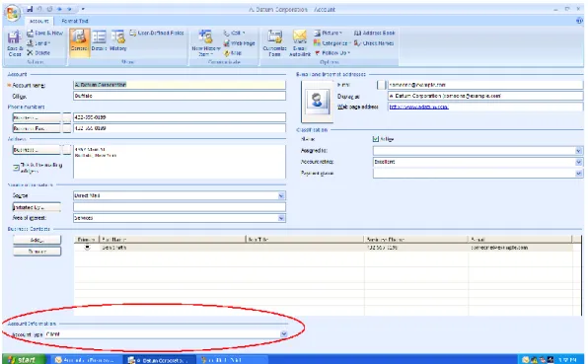Click Delete in the Actions group
588x364 pixels.
[38, 53]
